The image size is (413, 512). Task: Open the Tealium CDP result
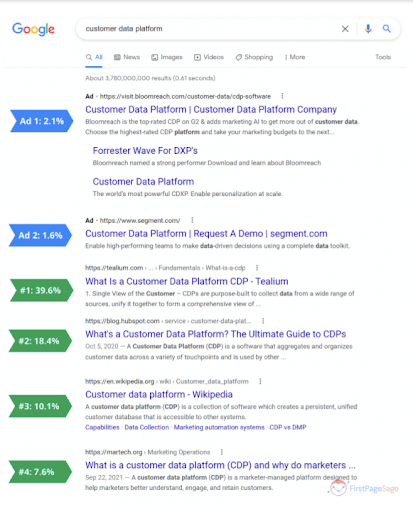click(x=187, y=281)
